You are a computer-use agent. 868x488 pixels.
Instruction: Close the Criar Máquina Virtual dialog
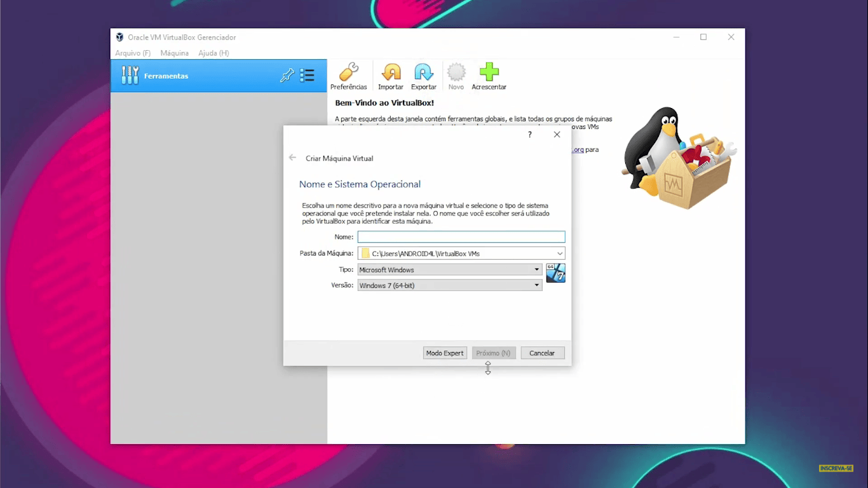tap(557, 135)
